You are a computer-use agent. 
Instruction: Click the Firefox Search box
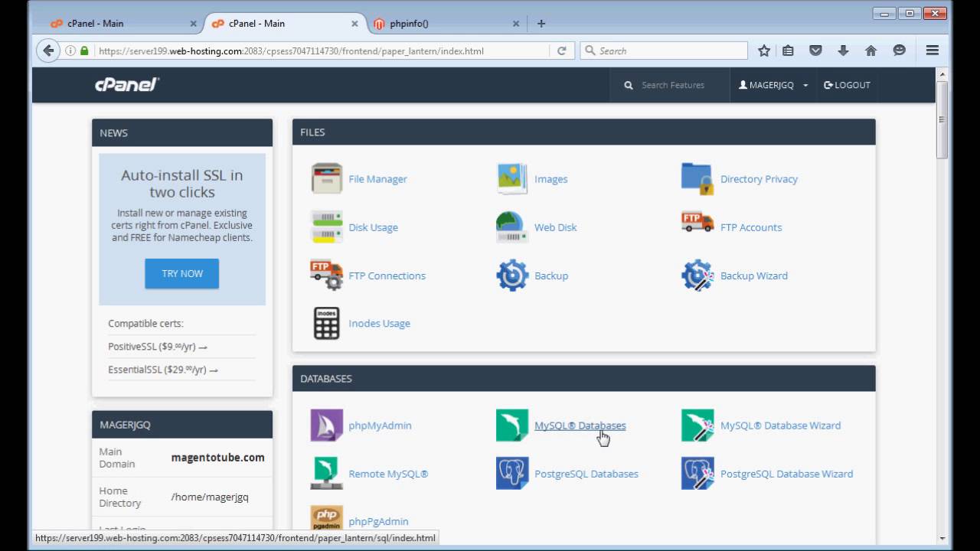point(664,51)
